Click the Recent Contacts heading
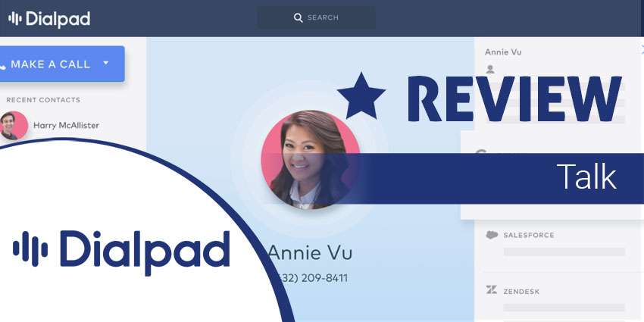Image resolution: width=644 pixels, height=322 pixels. click(x=43, y=100)
